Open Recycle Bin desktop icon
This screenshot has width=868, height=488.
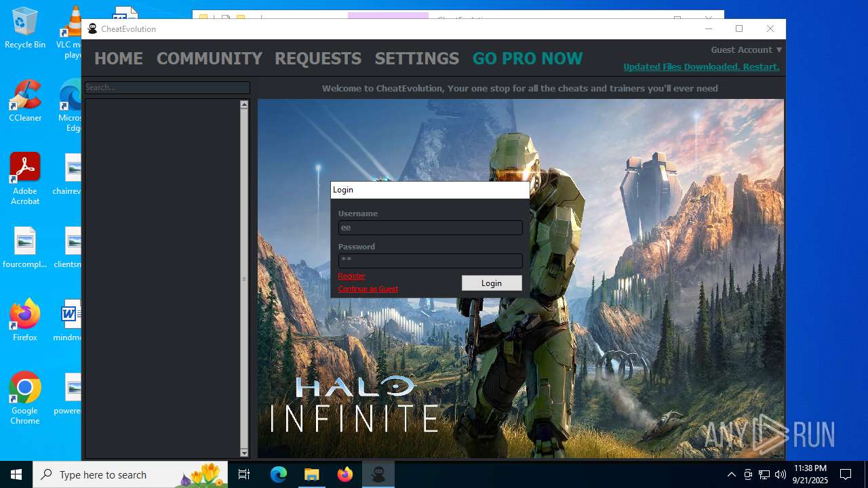click(25, 28)
